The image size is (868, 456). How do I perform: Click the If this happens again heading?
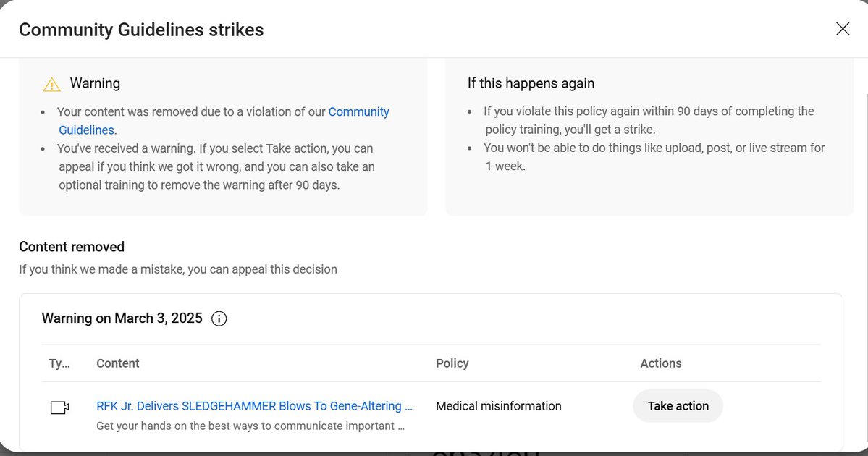(x=531, y=83)
